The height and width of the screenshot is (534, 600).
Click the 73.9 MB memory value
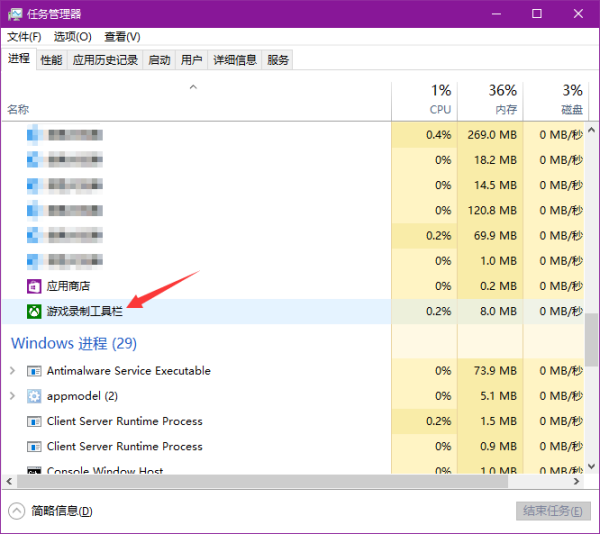click(495, 371)
